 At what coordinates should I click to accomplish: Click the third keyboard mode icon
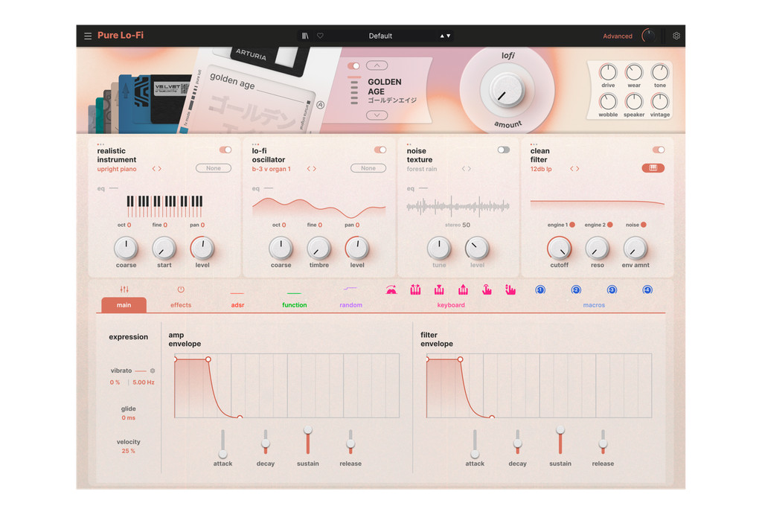coord(439,290)
